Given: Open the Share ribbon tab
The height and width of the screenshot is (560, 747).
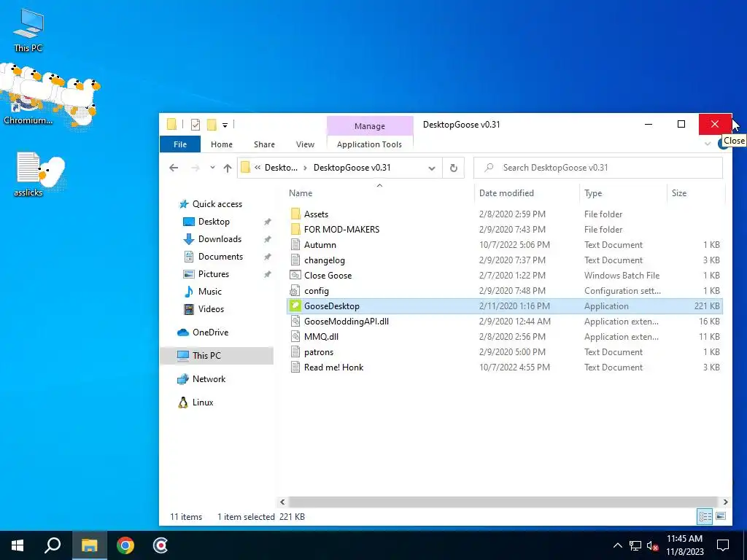Looking at the screenshot, I should coord(264,144).
